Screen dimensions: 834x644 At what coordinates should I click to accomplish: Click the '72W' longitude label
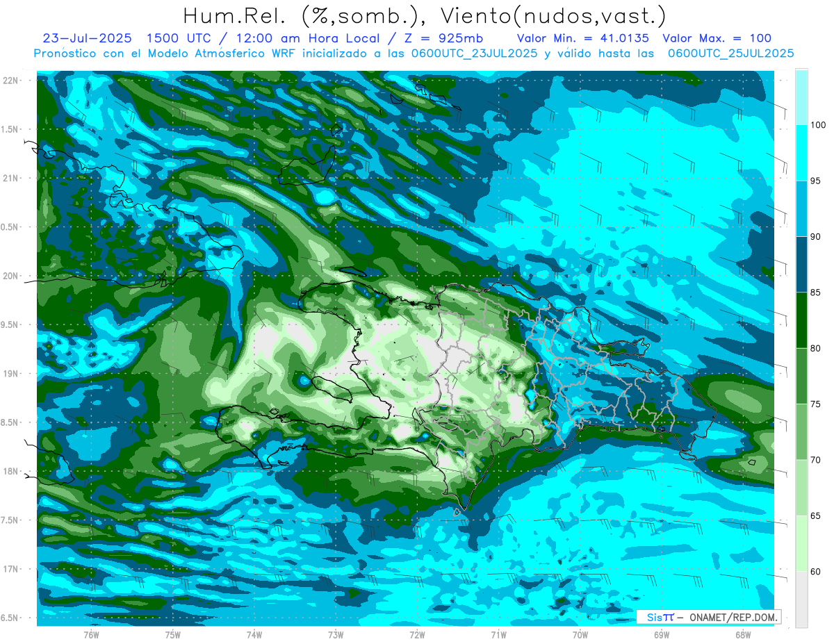417,634
